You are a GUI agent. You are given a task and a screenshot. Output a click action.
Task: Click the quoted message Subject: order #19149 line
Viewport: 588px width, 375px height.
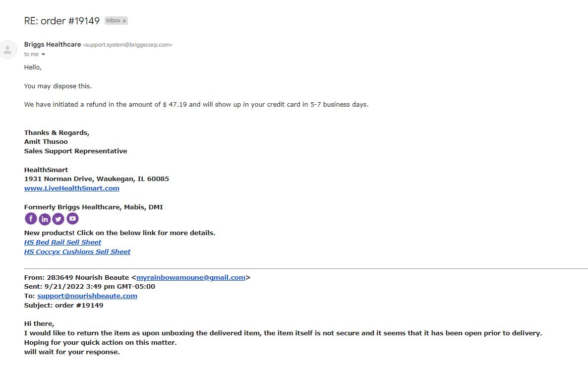point(64,305)
